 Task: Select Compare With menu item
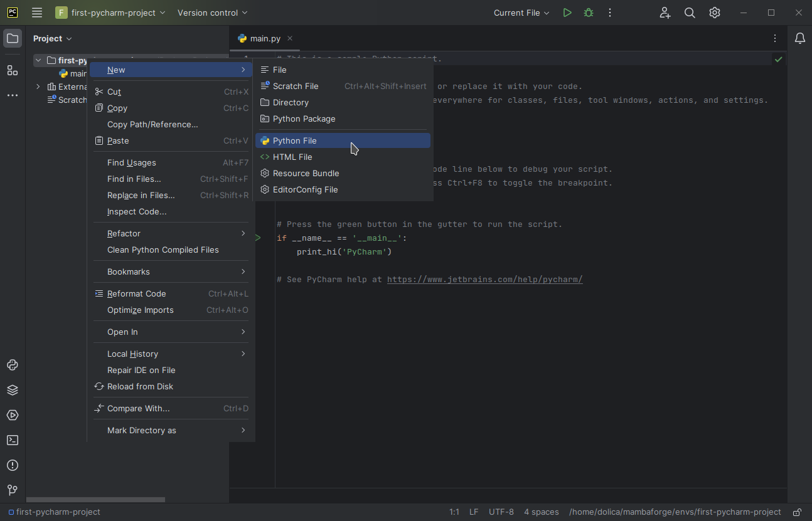coord(171,408)
